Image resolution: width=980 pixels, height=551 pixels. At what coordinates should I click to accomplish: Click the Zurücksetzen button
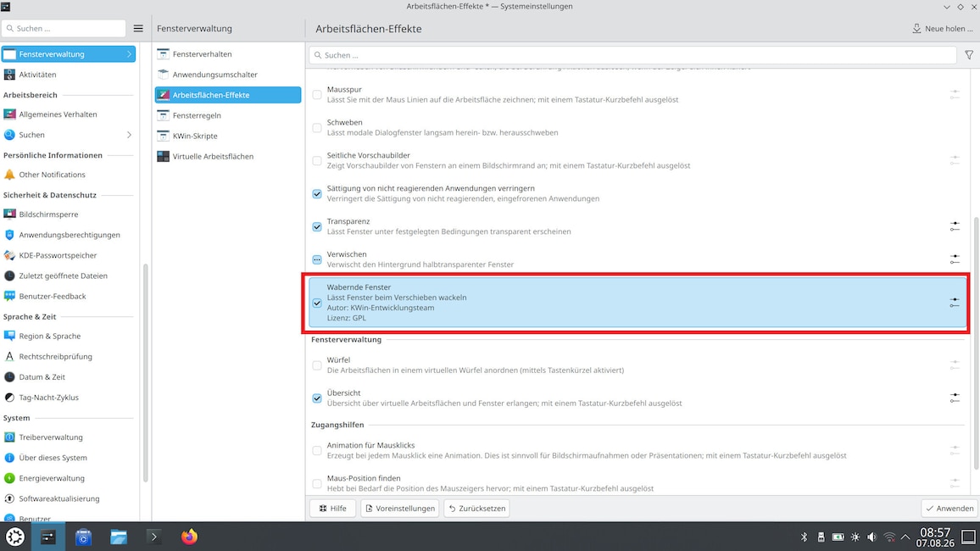click(x=477, y=509)
